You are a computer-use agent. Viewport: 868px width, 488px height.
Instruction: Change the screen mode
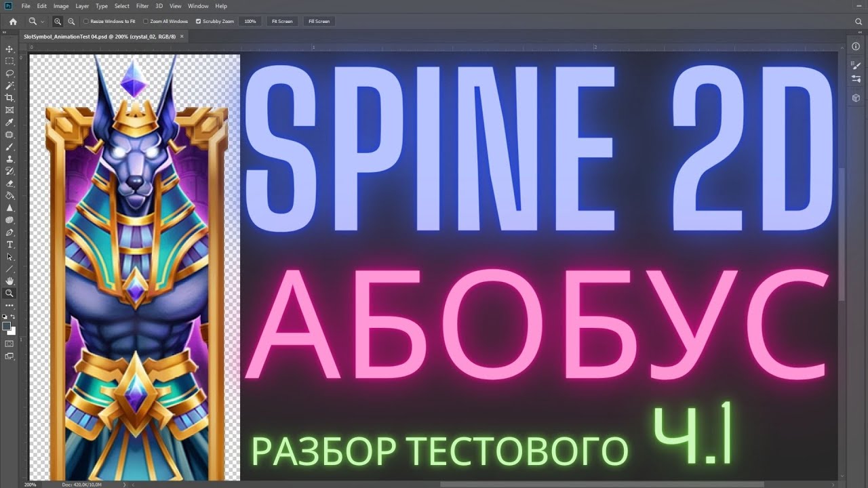(x=9, y=357)
